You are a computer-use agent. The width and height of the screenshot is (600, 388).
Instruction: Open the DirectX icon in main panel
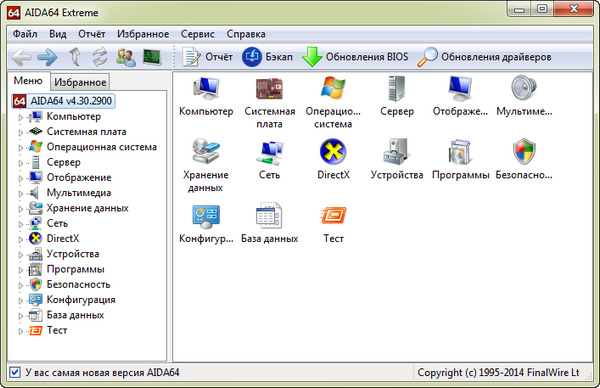tap(333, 151)
